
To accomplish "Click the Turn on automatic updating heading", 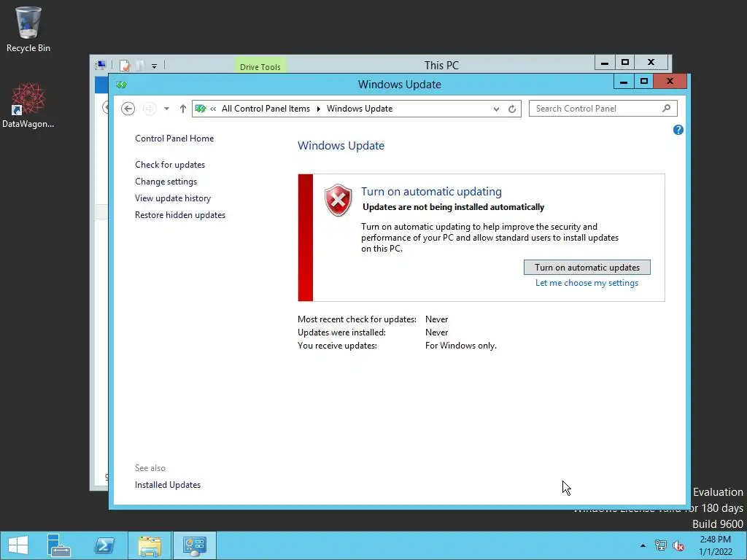I will pyautogui.click(x=431, y=192).
